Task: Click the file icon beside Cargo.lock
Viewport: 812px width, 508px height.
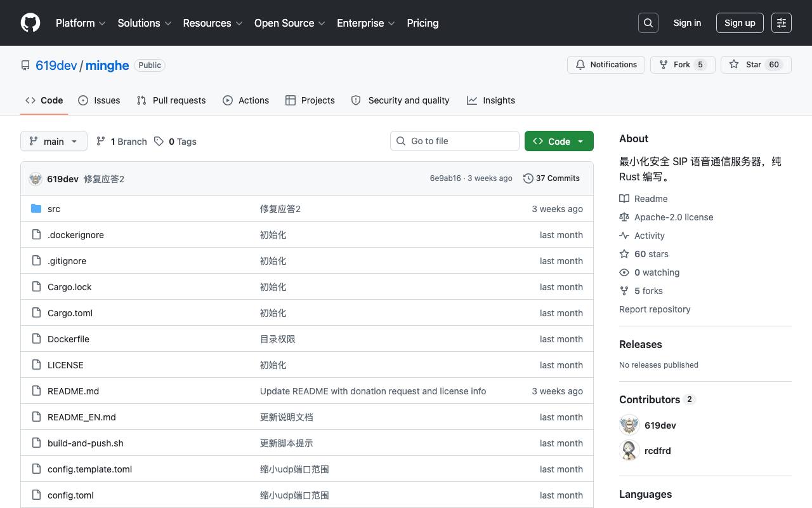Action: click(36, 287)
